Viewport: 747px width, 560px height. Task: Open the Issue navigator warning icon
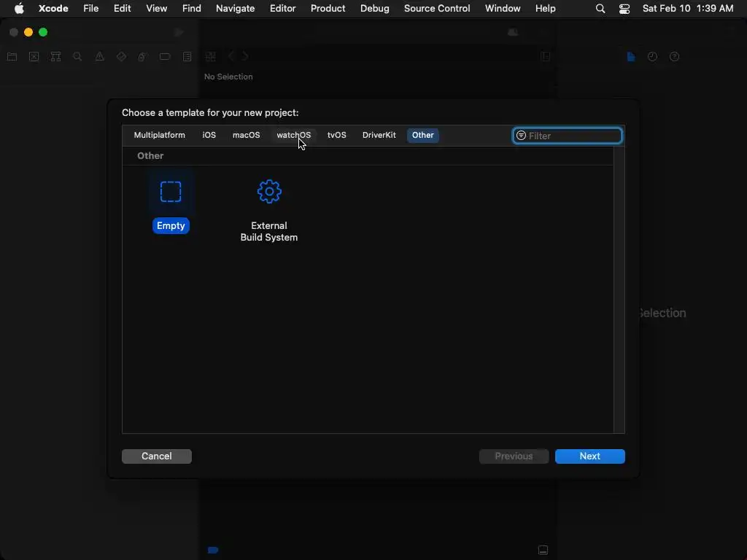click(x=99, y=57)
